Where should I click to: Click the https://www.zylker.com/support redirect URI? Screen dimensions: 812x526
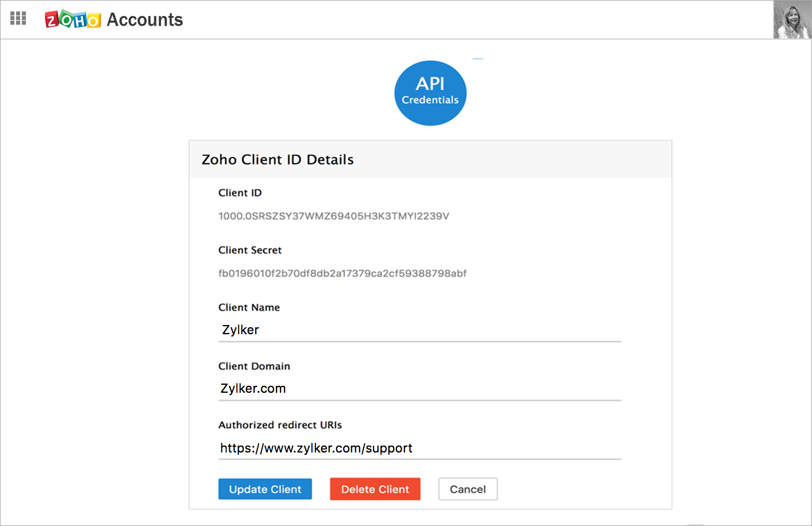click(316, 448)
